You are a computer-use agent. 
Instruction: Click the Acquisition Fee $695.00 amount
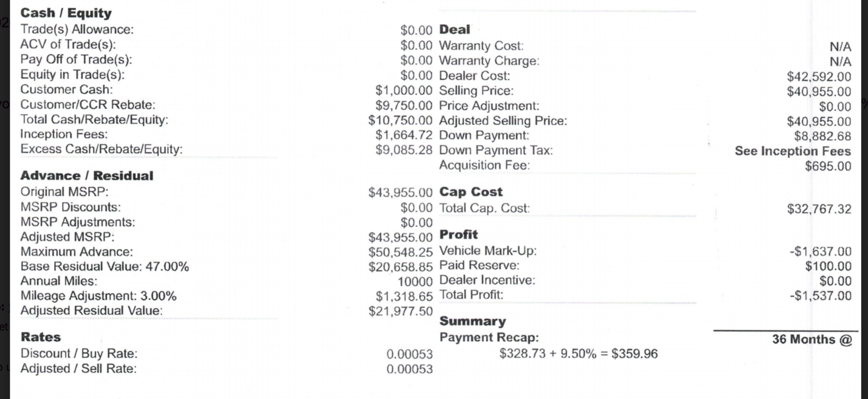828,166
